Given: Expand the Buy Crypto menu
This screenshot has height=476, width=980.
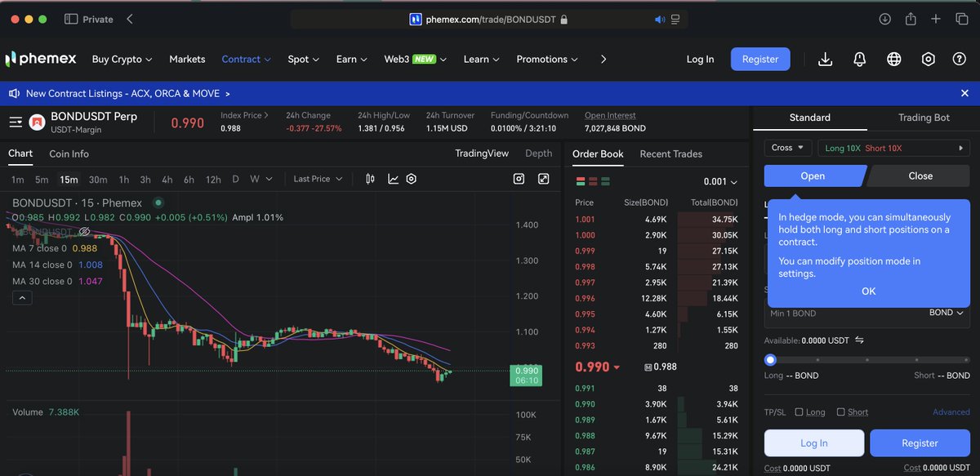Looking at the screenshot, I should 122,59.
